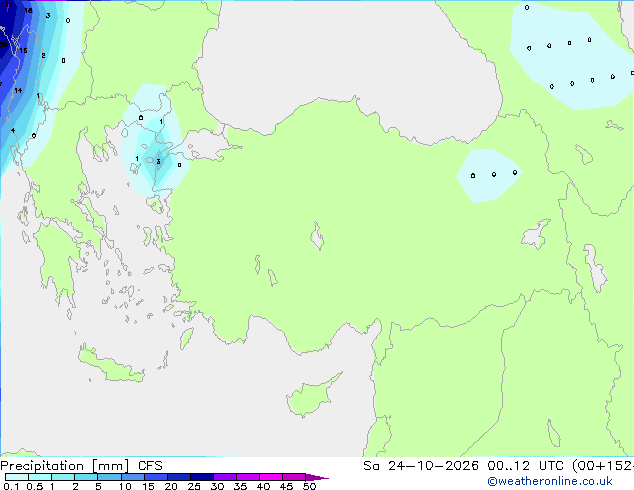634x490 pixels.
Task: Select the 10 mm blue legend swatch
Action: (133, 477)
